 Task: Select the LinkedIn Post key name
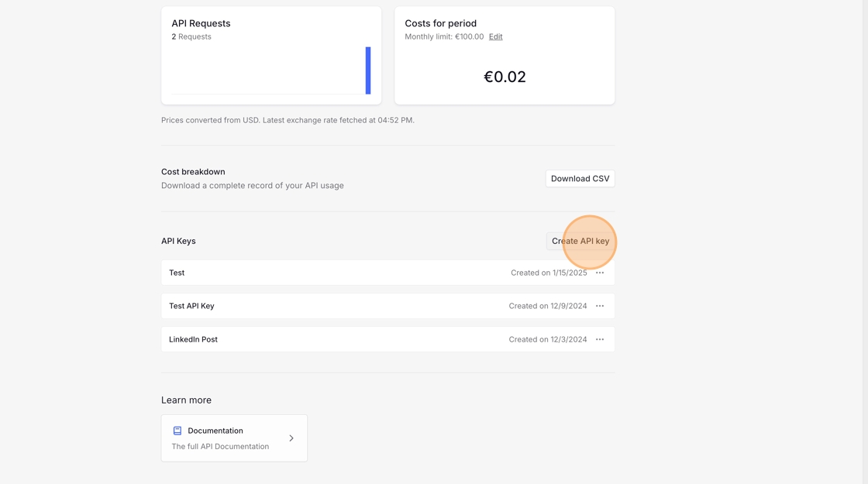193,339
